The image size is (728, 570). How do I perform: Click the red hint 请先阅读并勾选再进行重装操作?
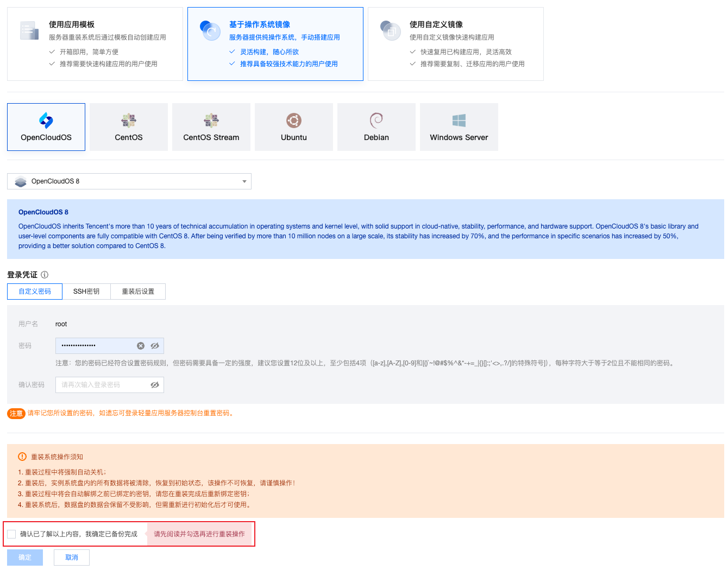(x=199, y=534)
